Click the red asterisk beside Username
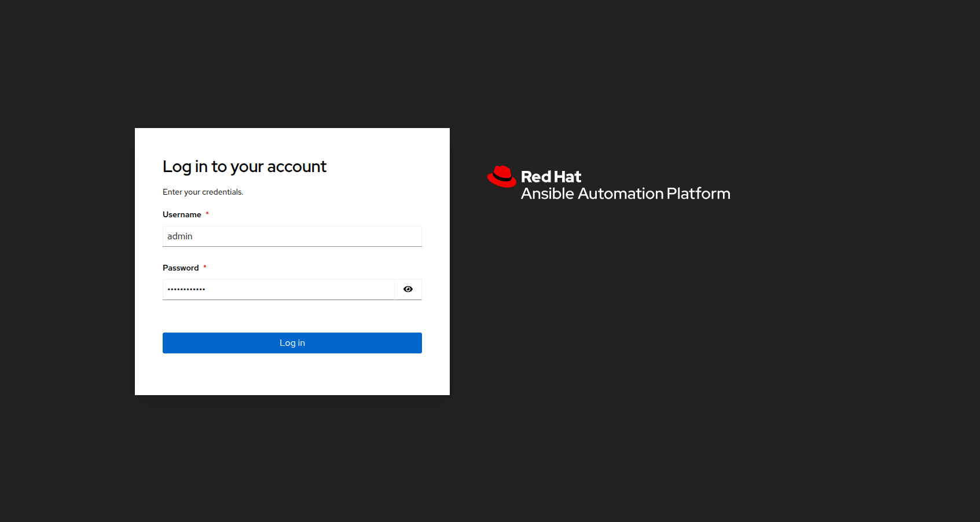Screen dimensions: 980x522 [x=207, y=214]
